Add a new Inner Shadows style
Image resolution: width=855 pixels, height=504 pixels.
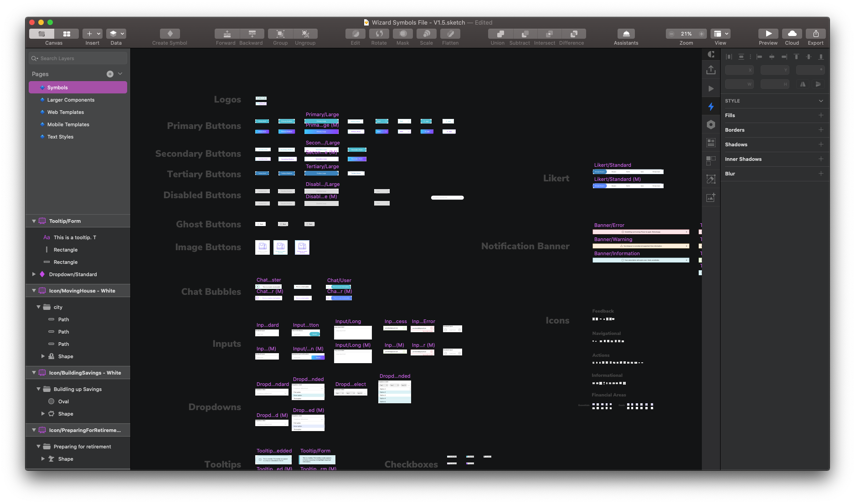(821, 159)
